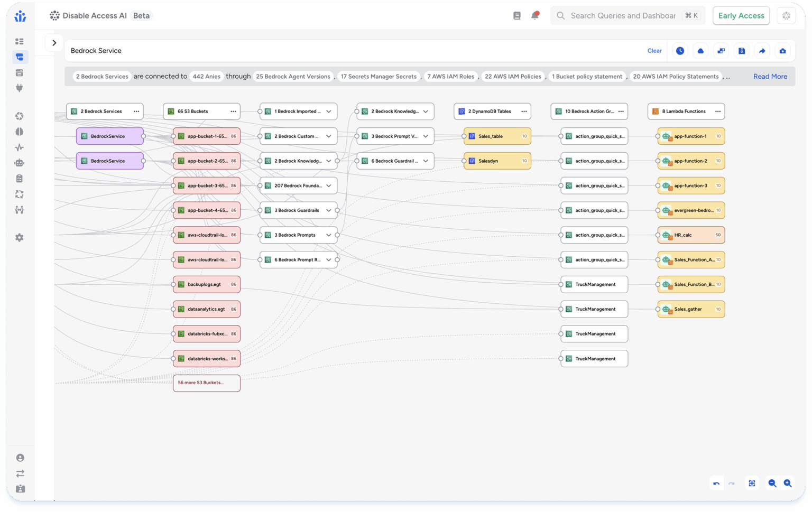
Task: Zoom out of the graph view
Action: pos(772,483)
